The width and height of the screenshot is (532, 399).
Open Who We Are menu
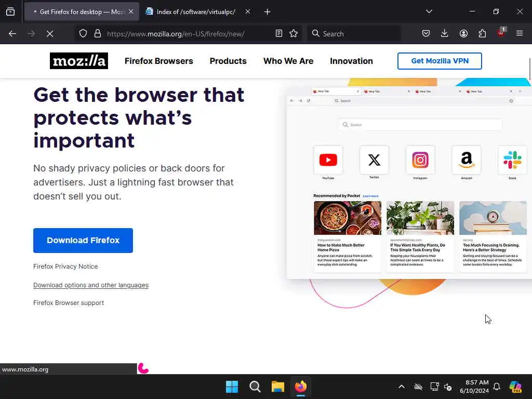[288, 61]
